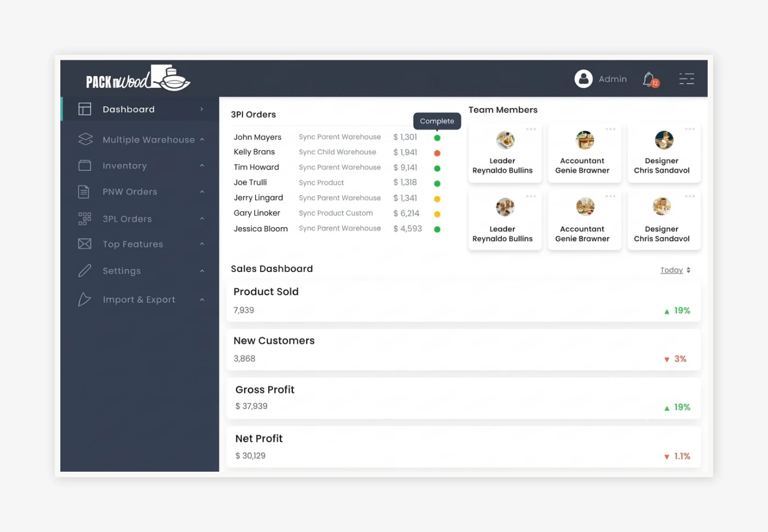Screen dimensions: 768x532
Task: Click Kelly Brans Sync Child Warehouse text
Action: (x=337, y=152)
